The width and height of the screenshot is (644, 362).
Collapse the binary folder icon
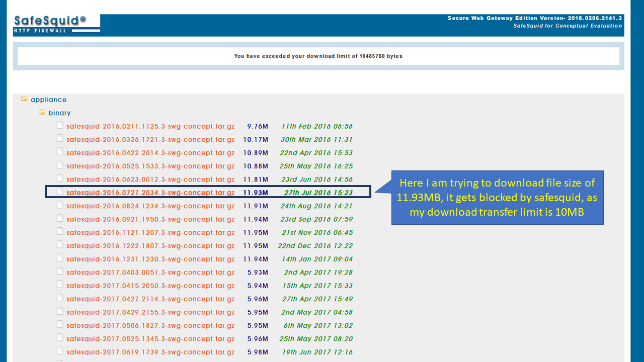tap(42, 112)
